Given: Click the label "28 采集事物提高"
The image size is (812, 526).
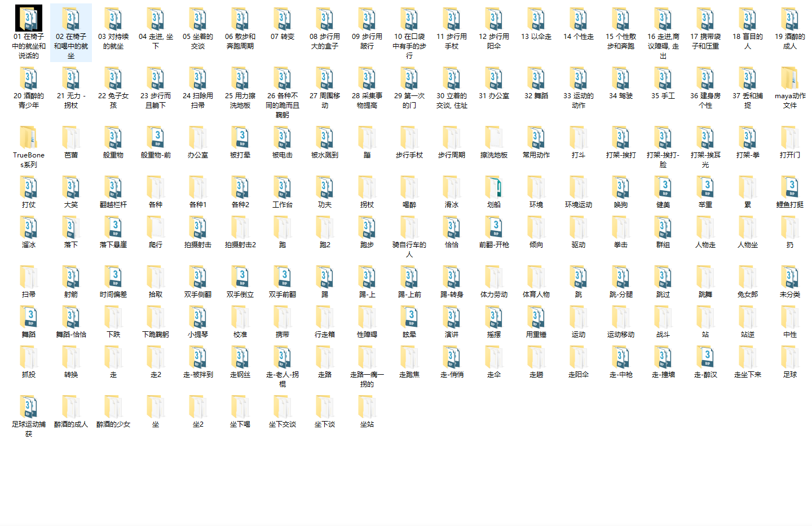Looking at the screenshot, I should pyautogui.click(x=367, y=100).
